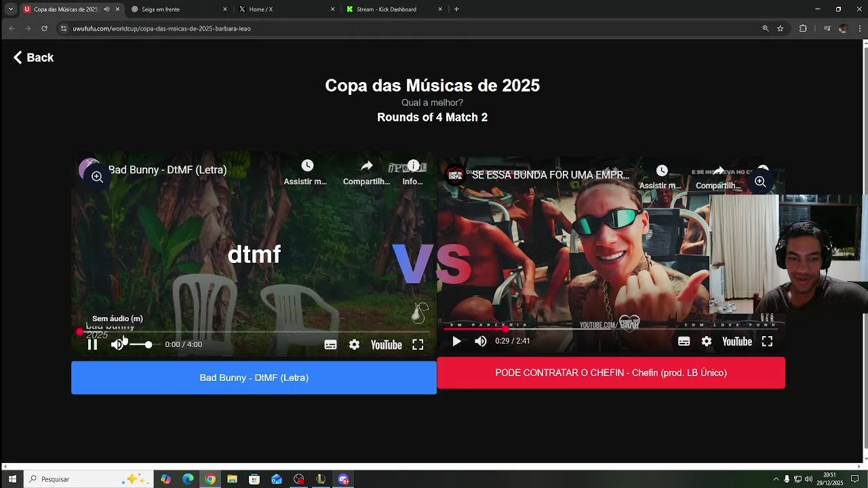Screen dimensions: 868x488
Task: Vote for Bad Bunny - DtMF (Letra)
Action: coord(254,378)
